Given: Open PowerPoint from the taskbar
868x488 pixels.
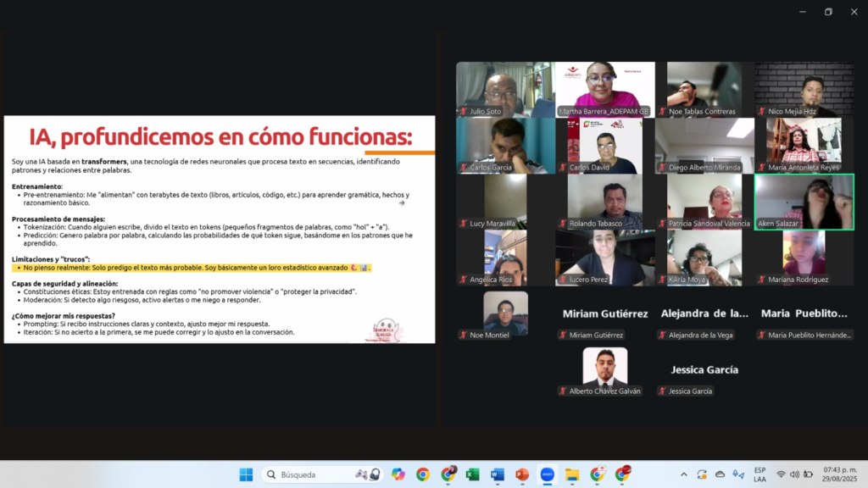Looking at the screenshot, I should point(522,474).
